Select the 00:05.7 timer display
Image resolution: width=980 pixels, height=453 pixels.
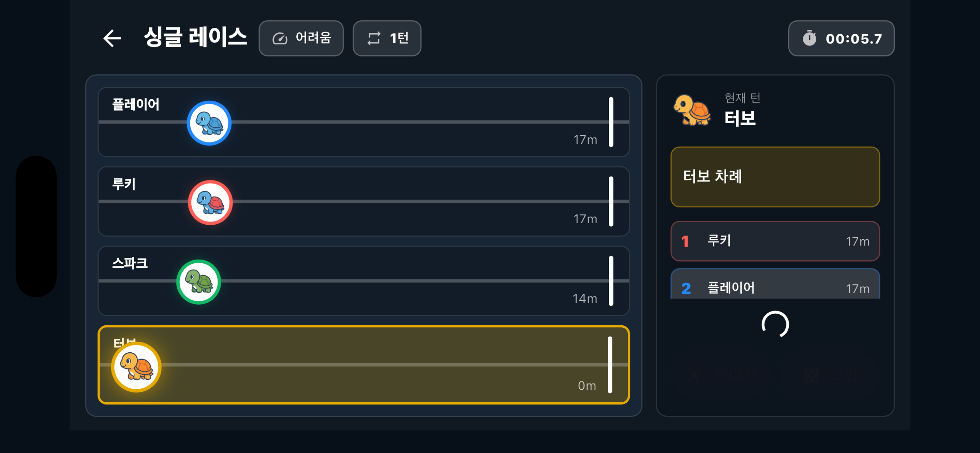(841, 38)
